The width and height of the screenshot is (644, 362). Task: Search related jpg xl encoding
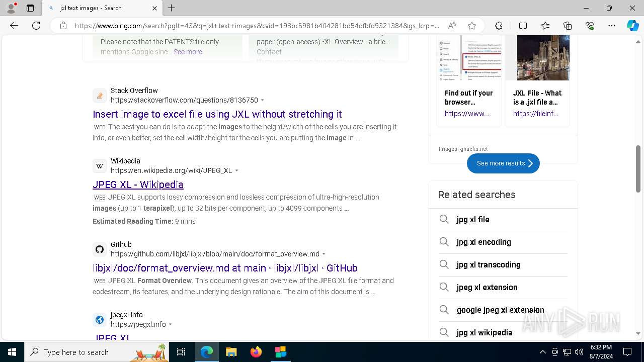click(503, 242)
